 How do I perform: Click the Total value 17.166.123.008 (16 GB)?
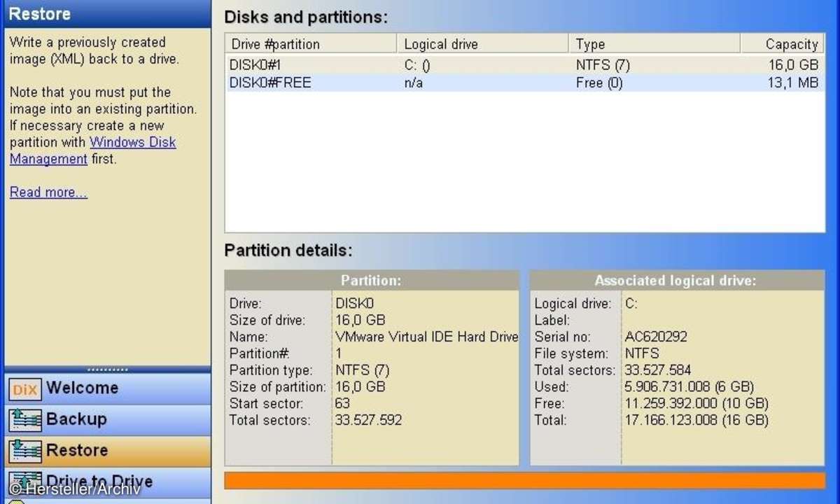pyautogui.click(x=696, y=421)
